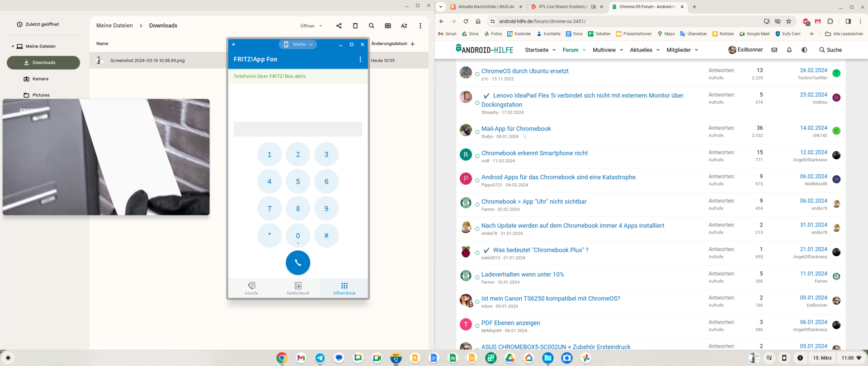This screenshot has height=366, width=868.
Task: Bookmark page with the star icon
Action: 788,21
